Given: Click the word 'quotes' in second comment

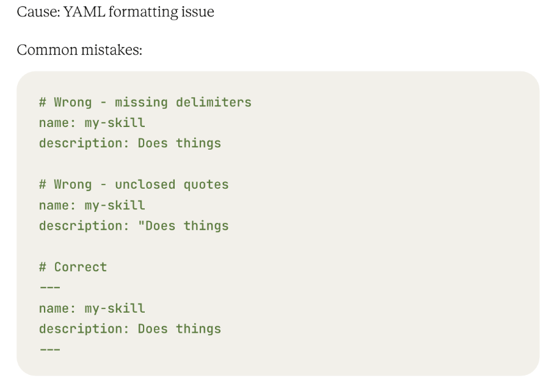Looking at the screenshot, I should pyautogui.click(x=206, y=185).
